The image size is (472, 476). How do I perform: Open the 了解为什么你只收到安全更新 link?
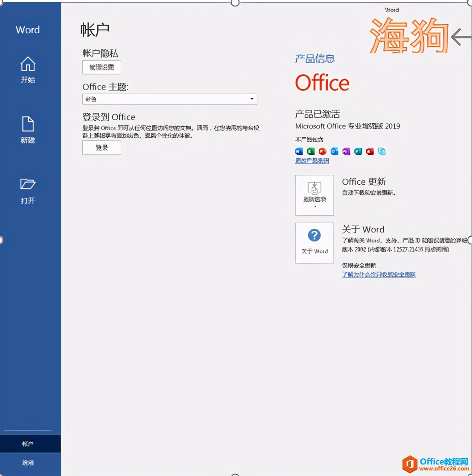tap(379, 274)
